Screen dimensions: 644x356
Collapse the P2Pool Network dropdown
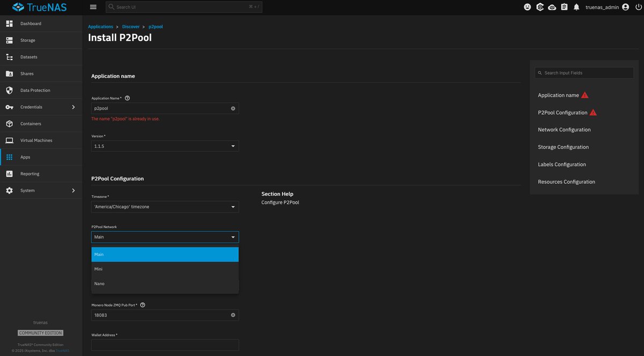point(165,237)
